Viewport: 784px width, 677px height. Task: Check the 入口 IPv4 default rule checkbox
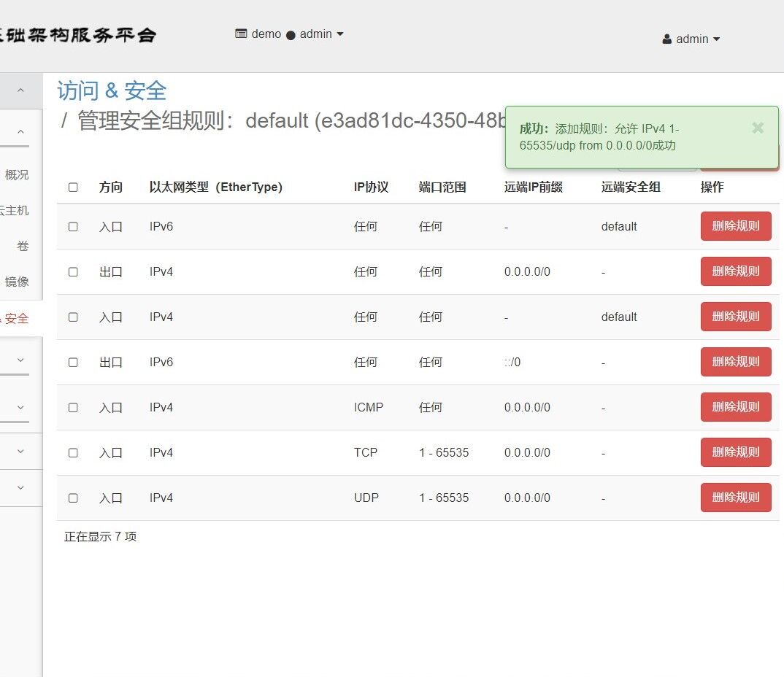[73, 317]
